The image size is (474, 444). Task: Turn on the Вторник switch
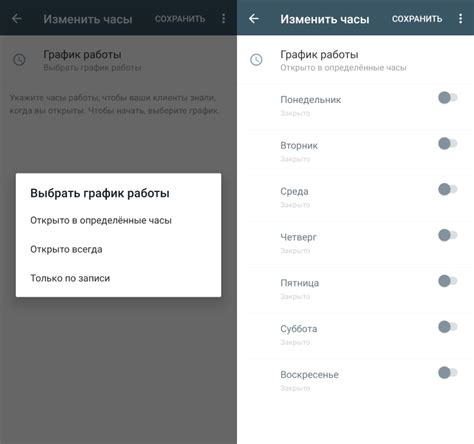click(x=448, y=144)
